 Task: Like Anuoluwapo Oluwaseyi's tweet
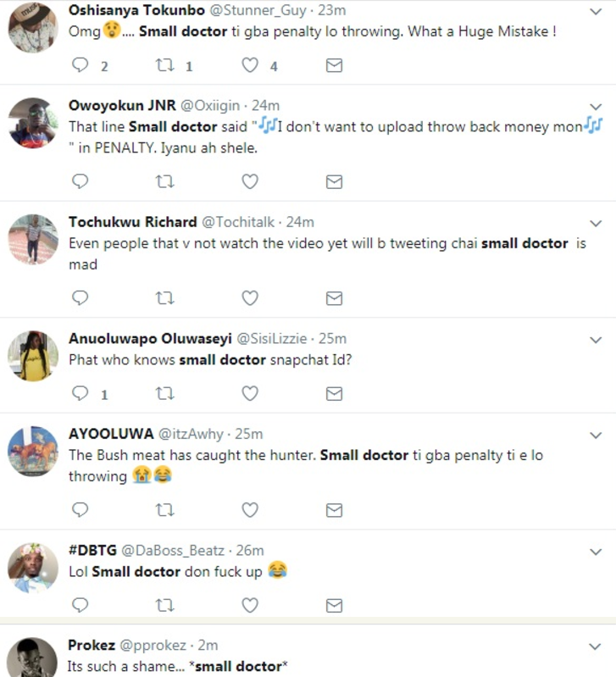250,393
